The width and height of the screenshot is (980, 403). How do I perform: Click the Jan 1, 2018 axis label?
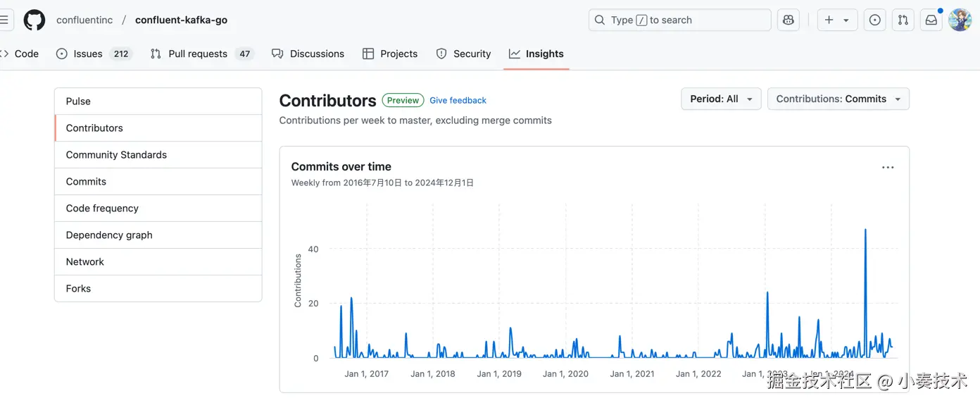pyautogui.click(x=433, y=374)
